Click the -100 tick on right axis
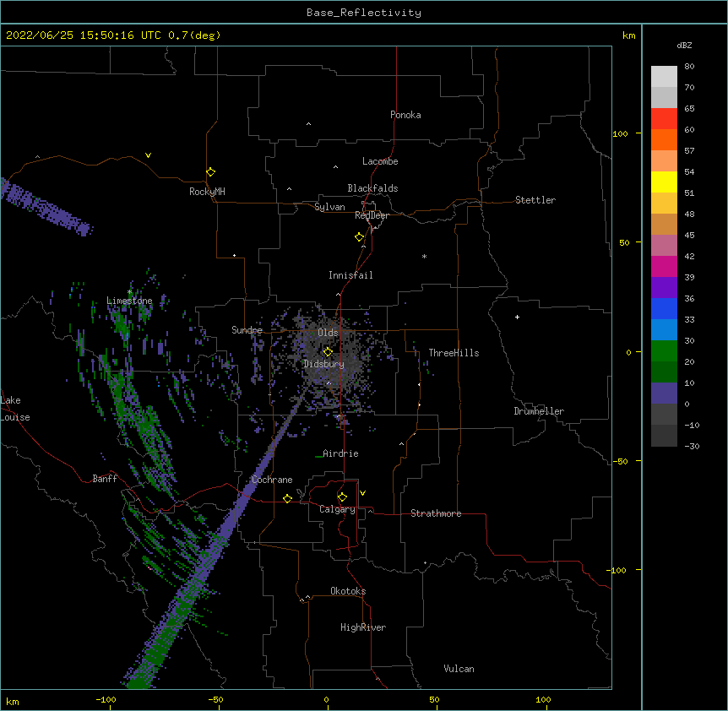The height and width of the screenshot is (711, 728). tap(617, 570)
